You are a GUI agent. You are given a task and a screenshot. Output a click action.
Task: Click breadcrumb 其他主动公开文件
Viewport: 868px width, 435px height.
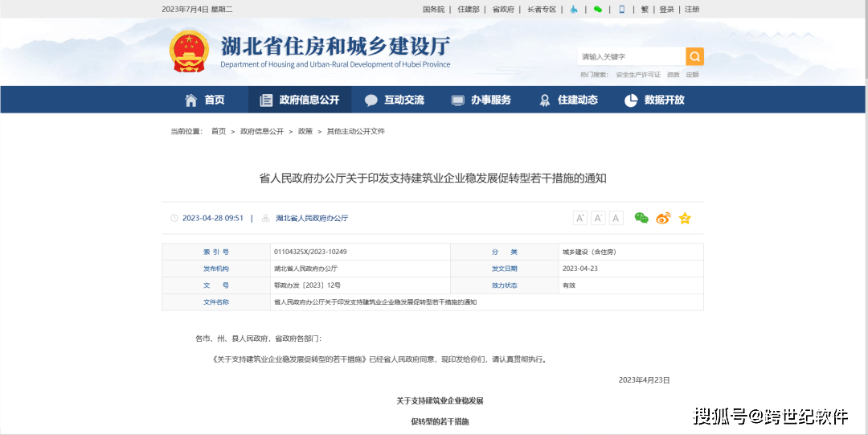pyautogui.click(x=355, y=131)
